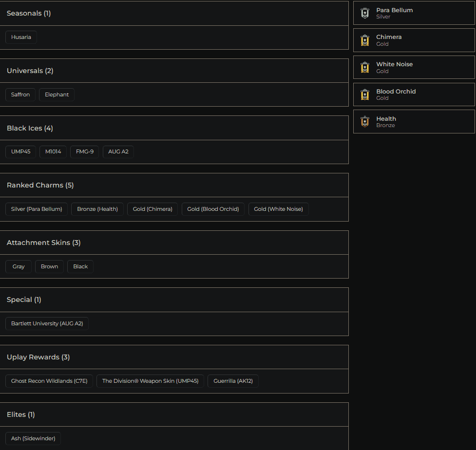Click the Ranked Charms section header

click(x=40, y=185)
